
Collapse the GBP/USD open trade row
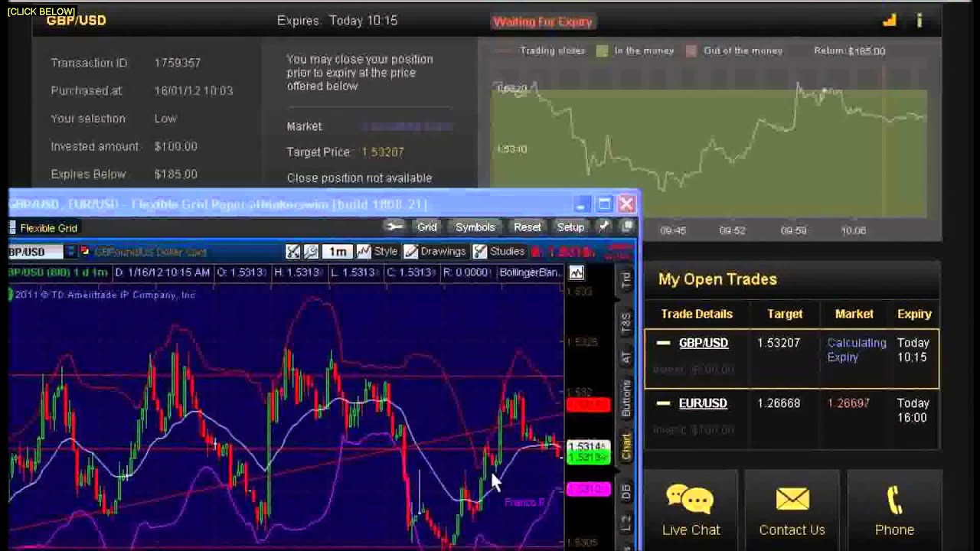click(664, 343)
